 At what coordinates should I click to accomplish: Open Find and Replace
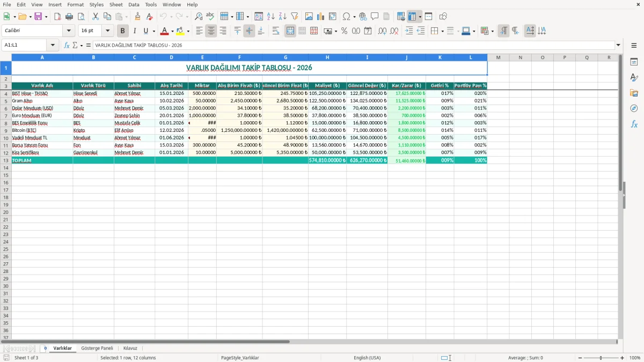point(199,17)
